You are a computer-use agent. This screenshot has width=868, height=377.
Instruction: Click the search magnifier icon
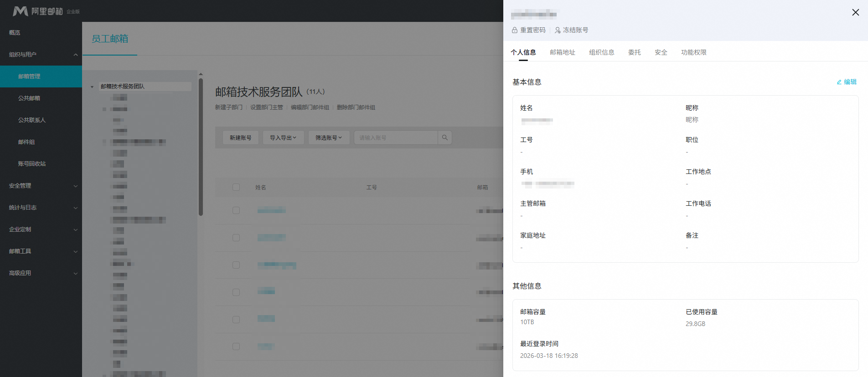point(445,138)
